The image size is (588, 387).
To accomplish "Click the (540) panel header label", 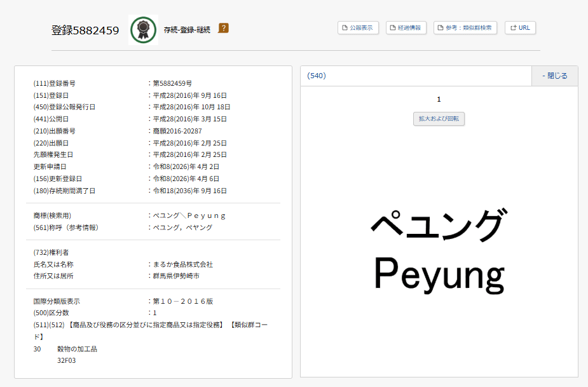I will (317, 76).
